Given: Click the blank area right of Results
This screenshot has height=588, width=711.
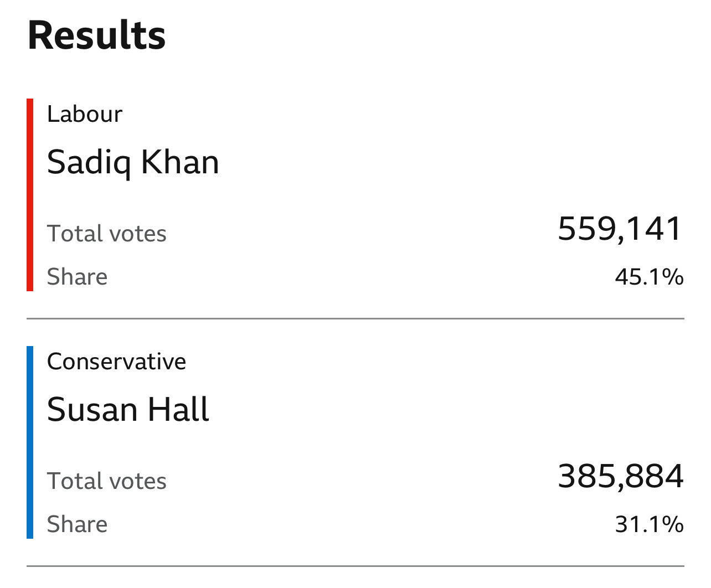Looking at the screenshot, I should (x=425, y=35).
